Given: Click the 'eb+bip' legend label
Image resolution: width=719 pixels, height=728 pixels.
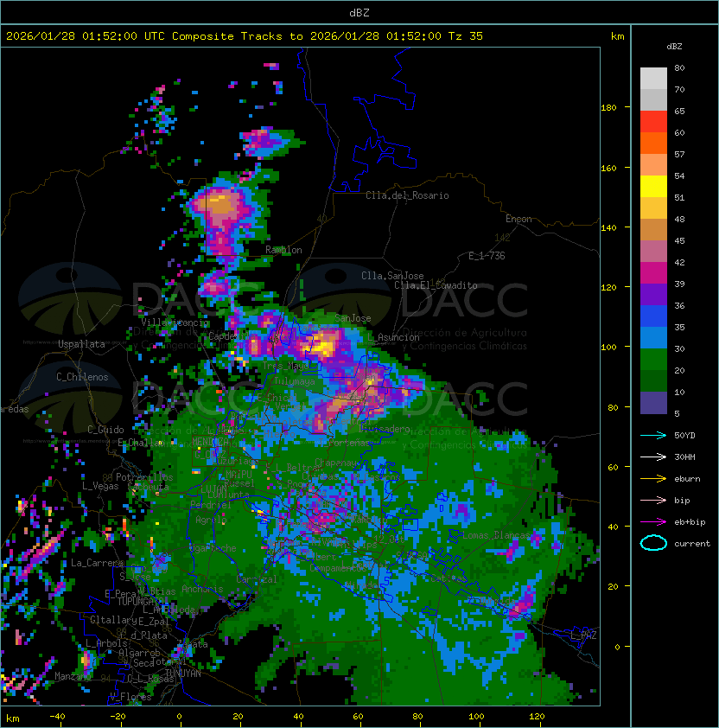Looking at the screenshot, I should pos(690,522).
